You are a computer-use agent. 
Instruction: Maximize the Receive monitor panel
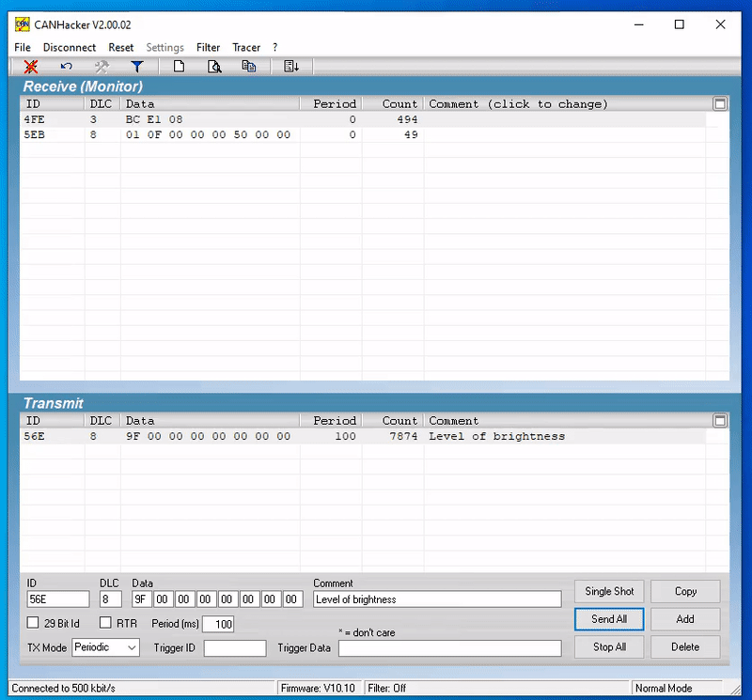tap(720, 104)
